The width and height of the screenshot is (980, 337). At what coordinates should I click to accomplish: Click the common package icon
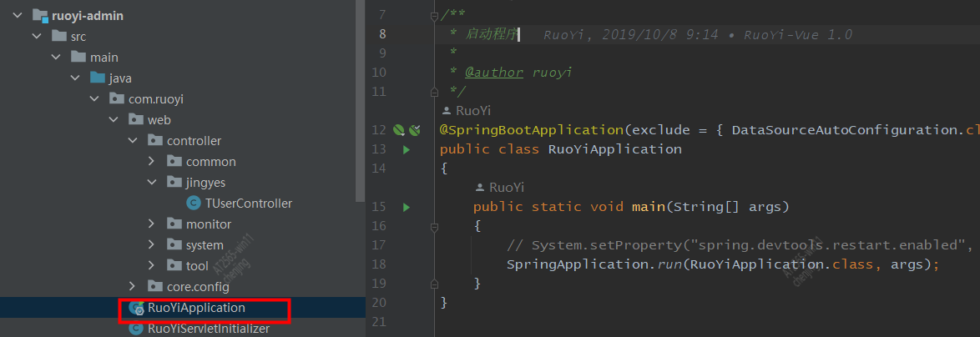click(174, 162)
